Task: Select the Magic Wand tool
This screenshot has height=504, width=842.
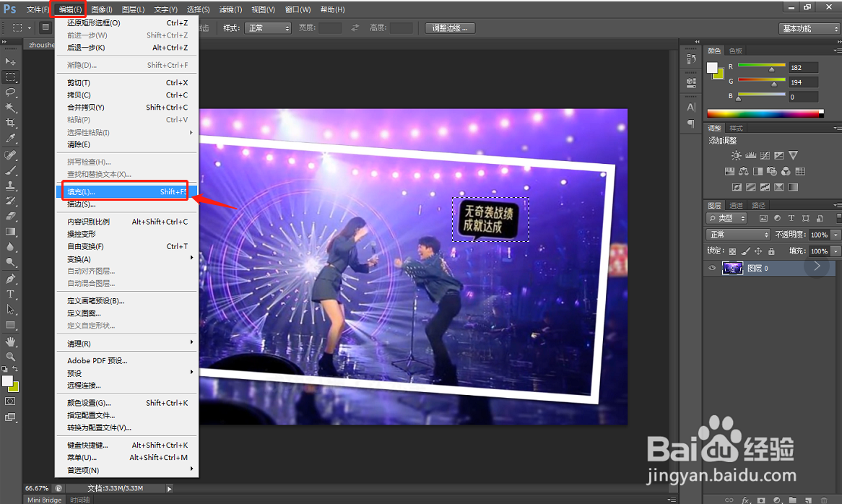Action: pos(10,108)
